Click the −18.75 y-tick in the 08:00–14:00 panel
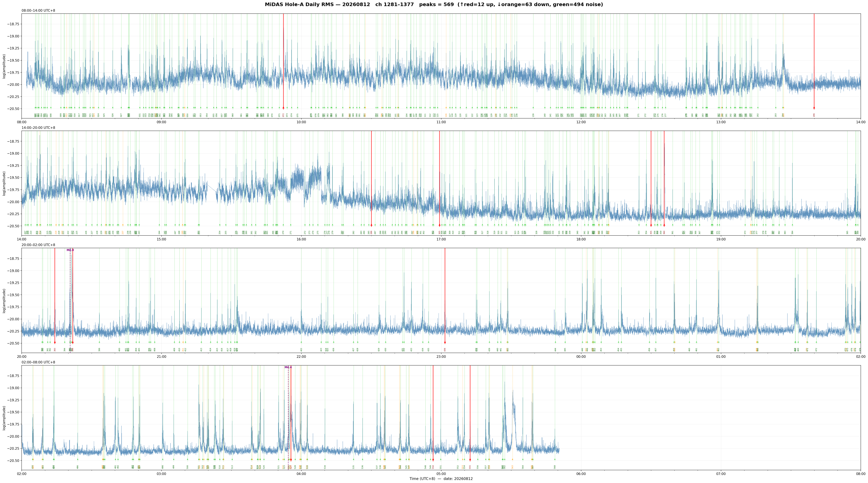This screenshot has height=483, width=868. click(x=14, y=24)
